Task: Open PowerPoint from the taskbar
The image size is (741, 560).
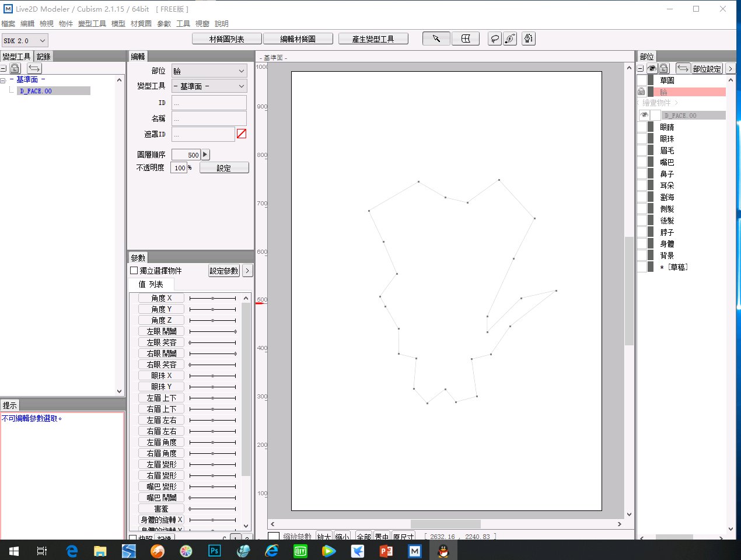Action: click(386, 550)
